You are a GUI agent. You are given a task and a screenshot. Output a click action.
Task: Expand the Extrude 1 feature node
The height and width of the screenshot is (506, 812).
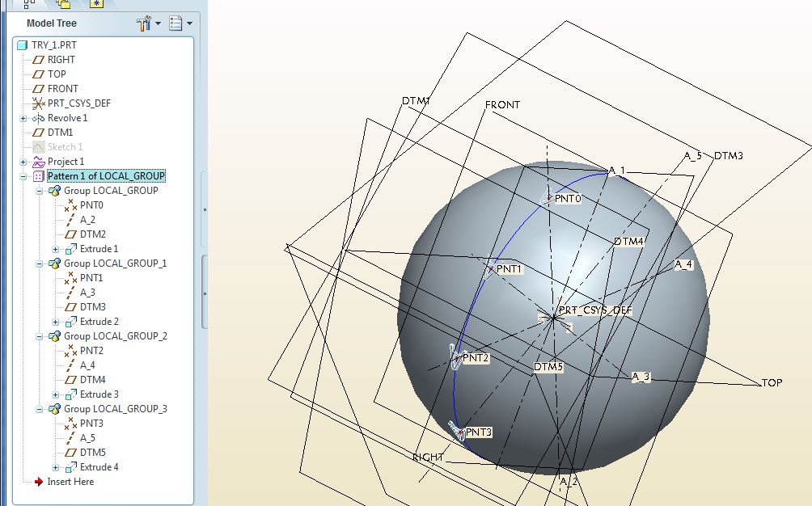click(x=56, y=250)
